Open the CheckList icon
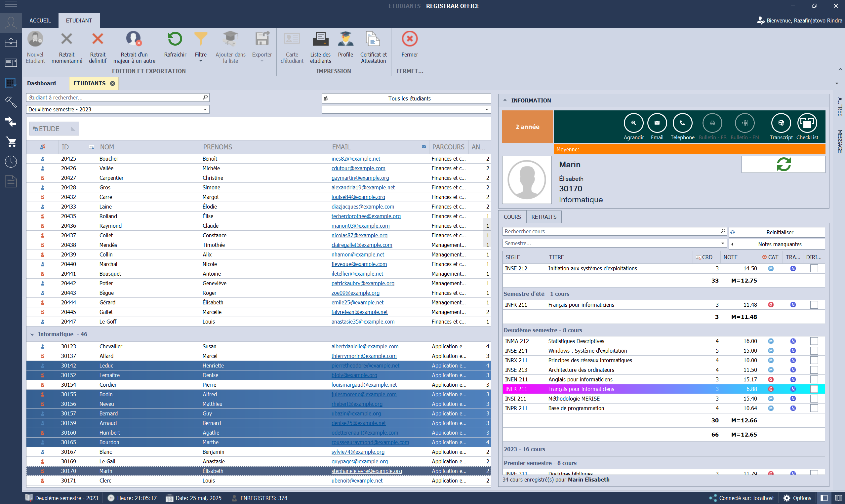The height and width of the screenshot is (504, 845). coord(807,123)
